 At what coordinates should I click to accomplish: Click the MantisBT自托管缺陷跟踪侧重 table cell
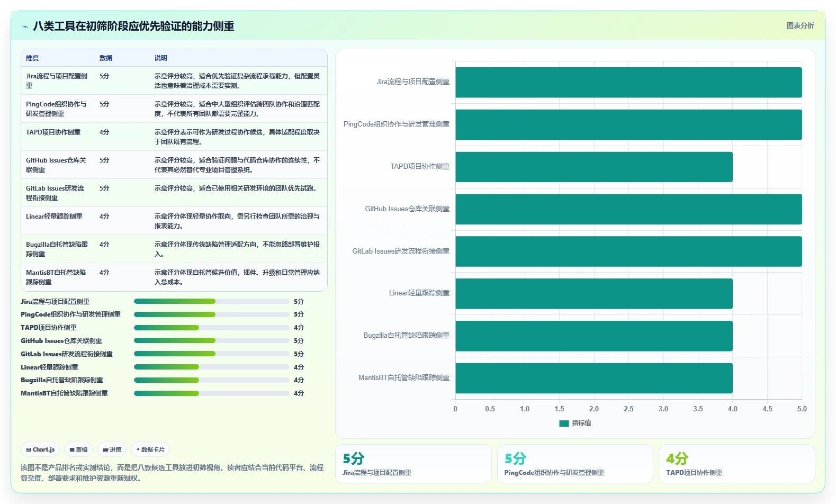57,277
